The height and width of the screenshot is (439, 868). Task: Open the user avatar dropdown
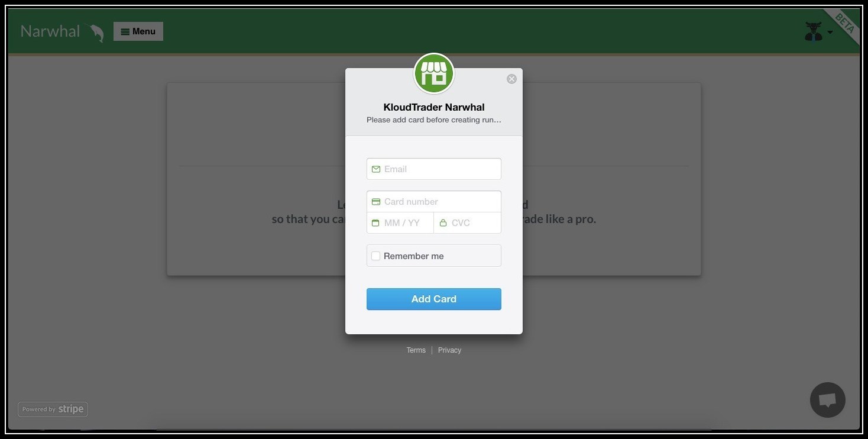click(x=818, y=32)
